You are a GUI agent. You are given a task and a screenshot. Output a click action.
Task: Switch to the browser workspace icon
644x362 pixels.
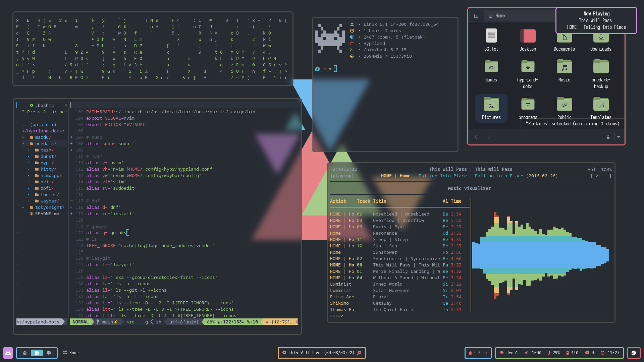pyautogui.click(x=24, y=353)
